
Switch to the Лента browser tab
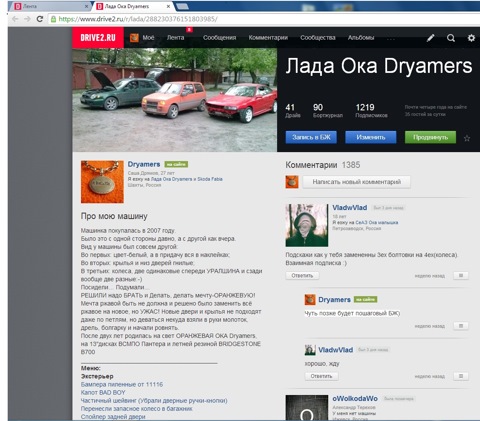point(50,6)
